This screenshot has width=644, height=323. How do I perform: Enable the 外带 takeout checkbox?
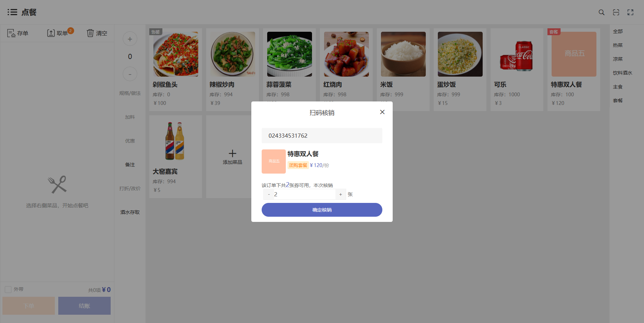8,290
